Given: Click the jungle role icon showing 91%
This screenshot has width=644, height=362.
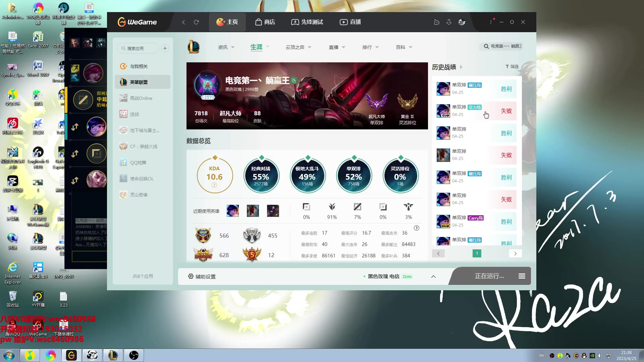Looking at the screenshot, I should point(332,207).
